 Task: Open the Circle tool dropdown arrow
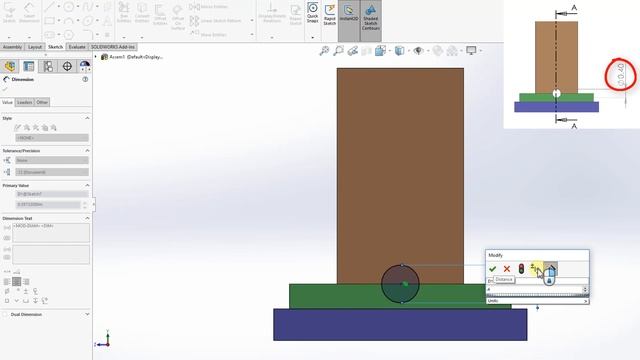pyautogui.click(x=78, y=7)
